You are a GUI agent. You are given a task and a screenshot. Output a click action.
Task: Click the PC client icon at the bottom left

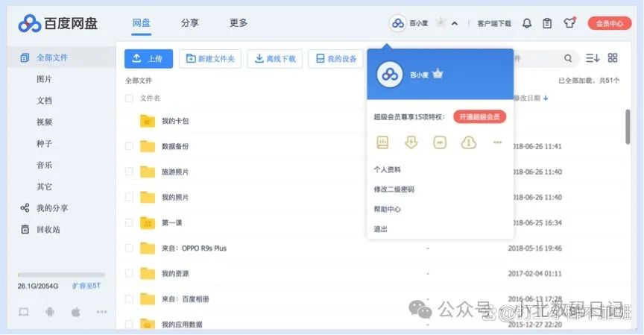(24, 312)
